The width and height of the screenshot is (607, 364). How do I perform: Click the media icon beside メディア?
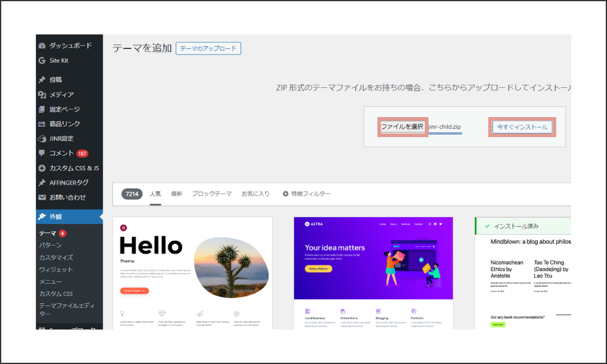tap(42, 95)
